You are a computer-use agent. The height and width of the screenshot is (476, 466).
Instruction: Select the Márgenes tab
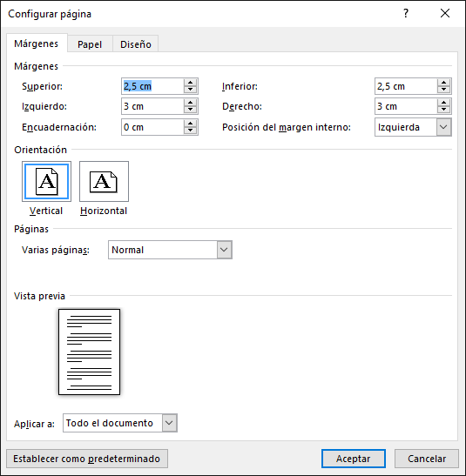point(37,44)
